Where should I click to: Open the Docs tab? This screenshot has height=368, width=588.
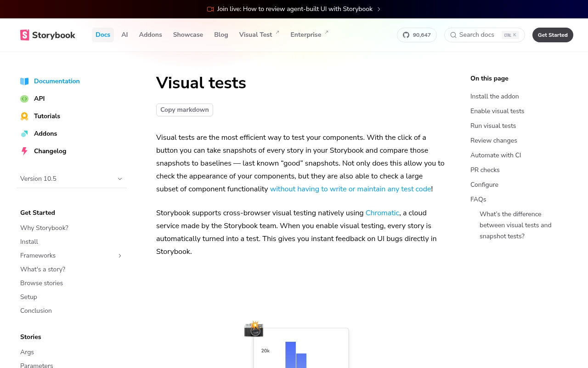point(103,35)
